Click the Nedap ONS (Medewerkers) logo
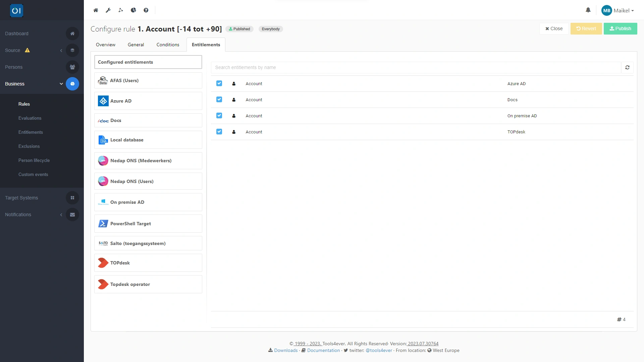Screen dimensions: 644x362 tap(103, 161)
